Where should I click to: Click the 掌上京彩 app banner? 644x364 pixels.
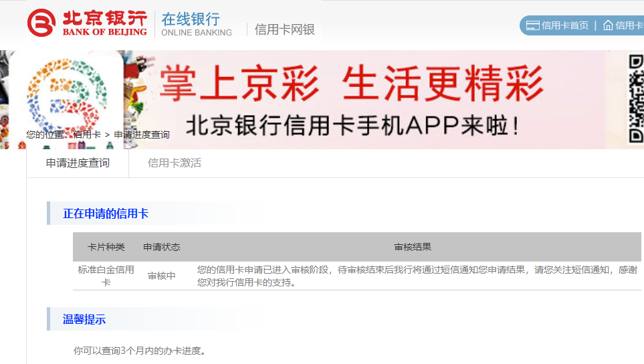322,100
